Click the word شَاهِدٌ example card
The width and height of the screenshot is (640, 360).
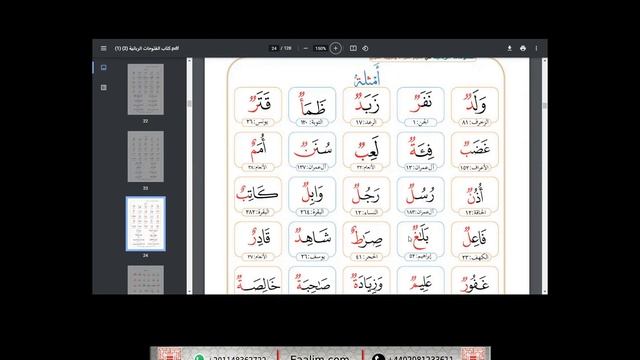[312, 241]
